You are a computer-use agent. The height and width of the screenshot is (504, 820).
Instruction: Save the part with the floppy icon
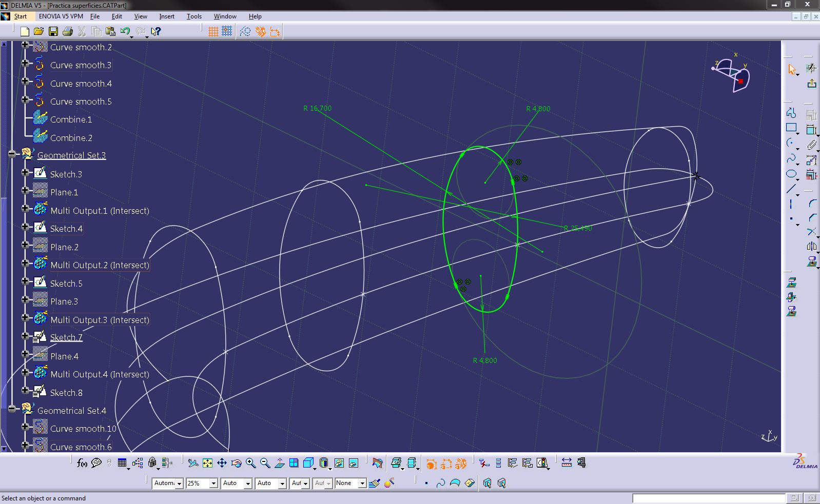tap(53, 31)
